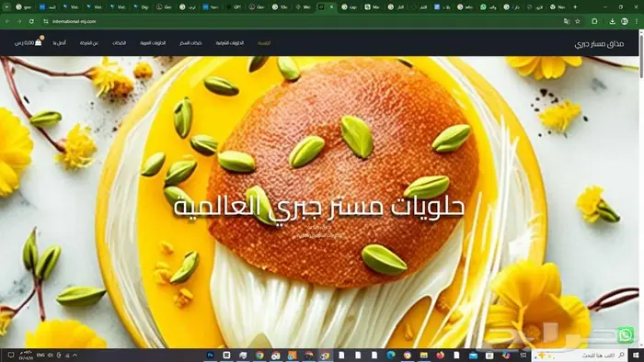Viewport: 644px width, 362px height.
Task: Open Task View on the taskbar
Action: point(523,355)
